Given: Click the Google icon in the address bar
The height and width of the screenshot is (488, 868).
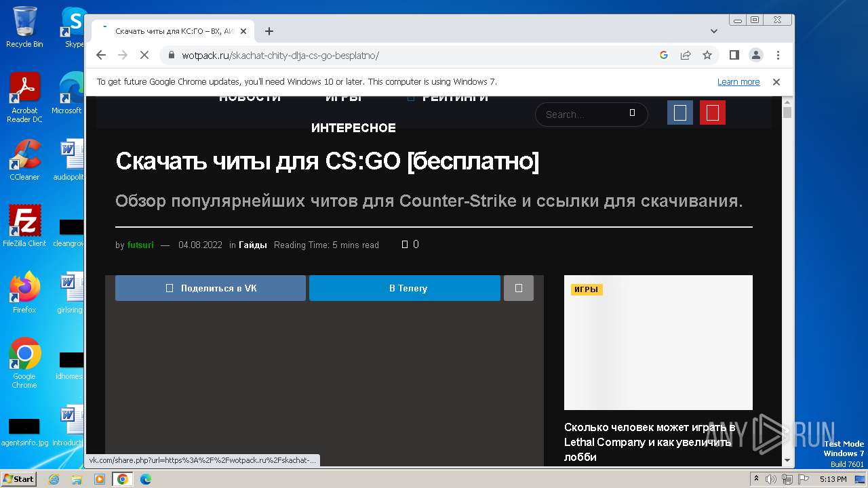Looking at the screenshot, I should click(664, 56).
